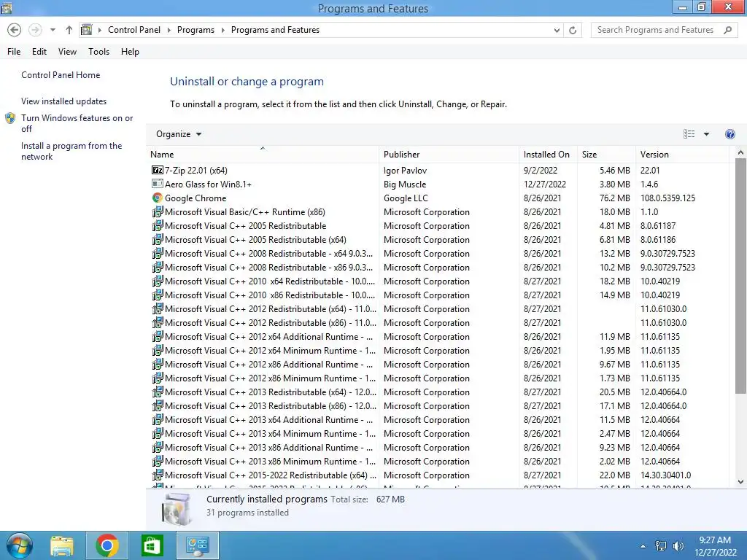Select the Aero Glass for Win8.1+ icon
This screenshot has width=747, height=560.
click(x=158, y=184)
